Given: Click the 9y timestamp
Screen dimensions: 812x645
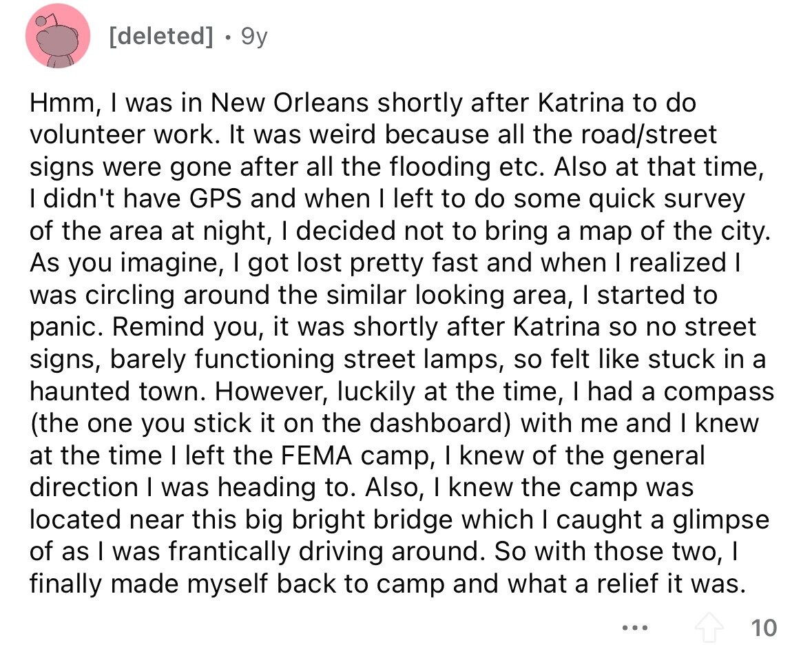Looking at the screenshot, I should tap(254, 37).
